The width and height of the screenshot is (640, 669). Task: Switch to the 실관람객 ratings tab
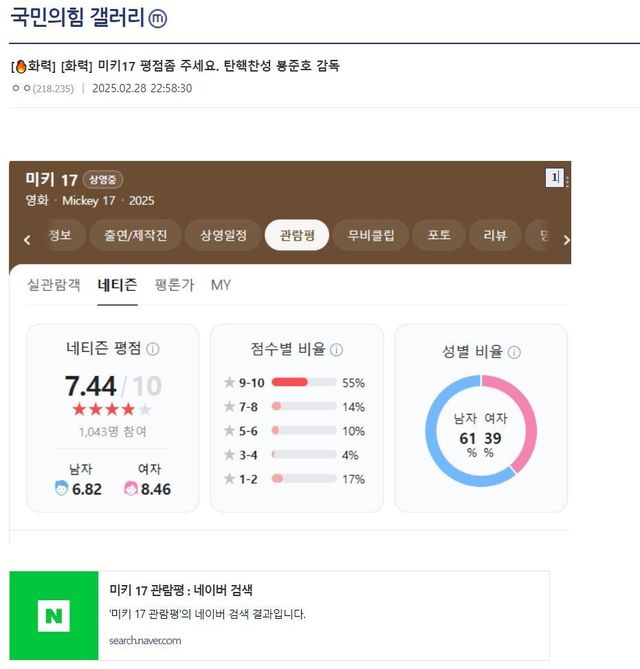(54, 285)
